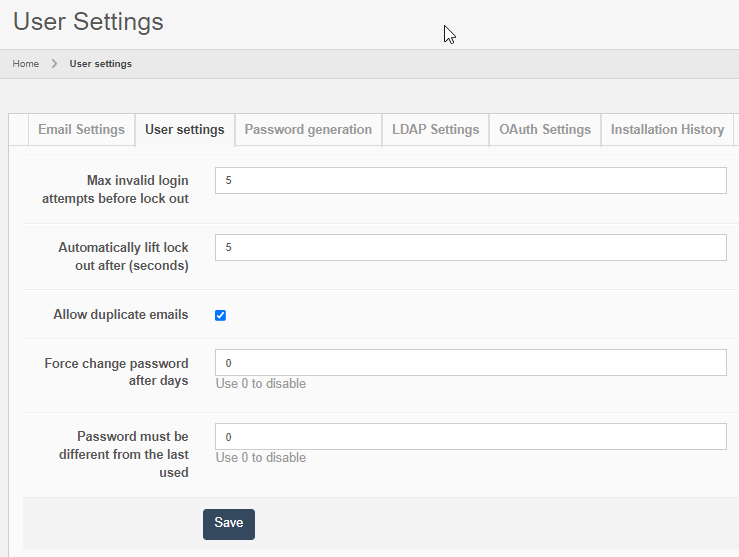Click the Allow duplicate emails label
Screen dimensions: 739x557
click(x=120, y=315)
